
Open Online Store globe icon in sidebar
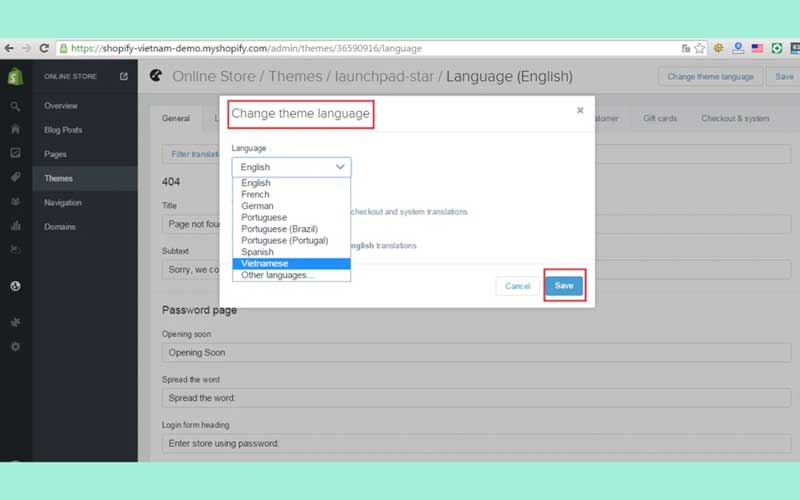coord(15,286)
